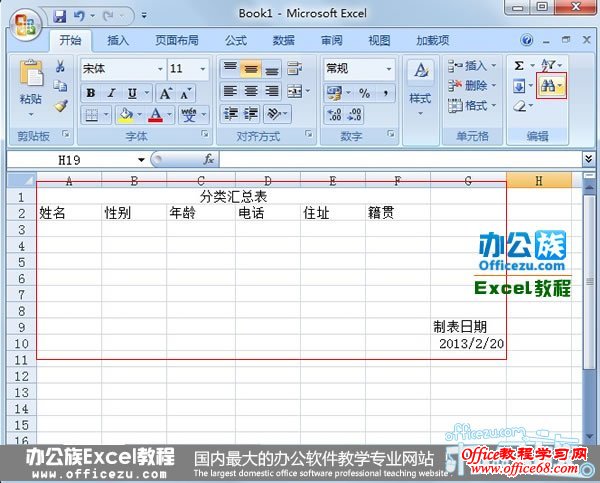Switch to the 公式 tab

[236, 41]
